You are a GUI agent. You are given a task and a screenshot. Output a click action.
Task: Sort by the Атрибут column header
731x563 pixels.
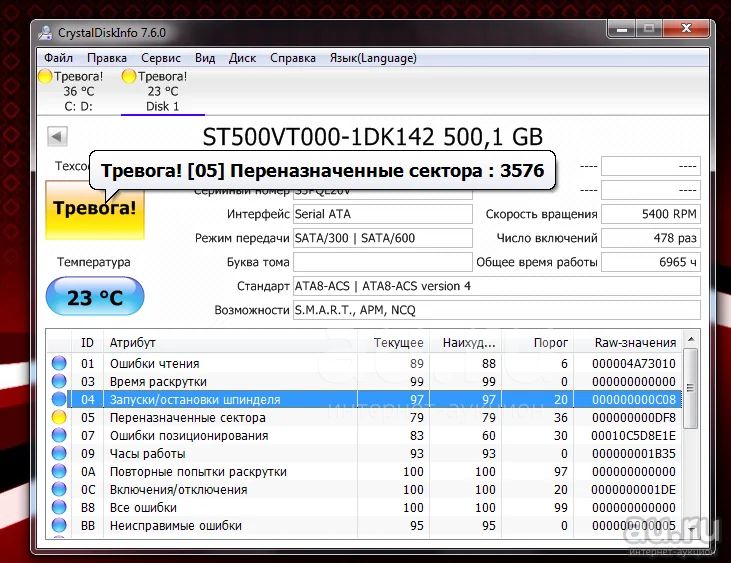tap(230, 343)
